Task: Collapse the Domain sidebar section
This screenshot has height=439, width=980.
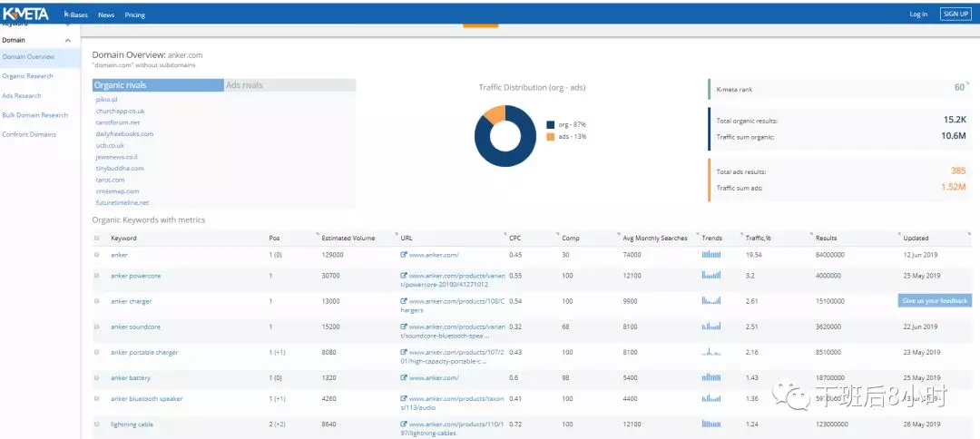Action: coord(68,40)
